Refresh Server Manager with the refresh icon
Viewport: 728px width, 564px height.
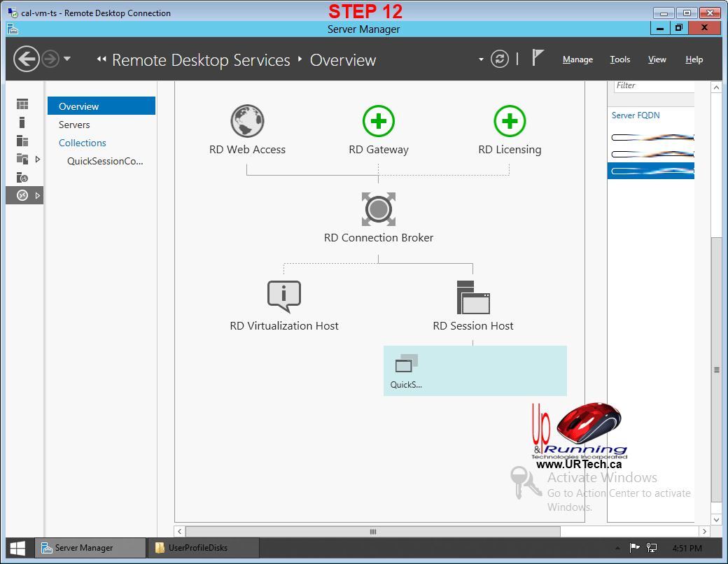tap(499, 59)
